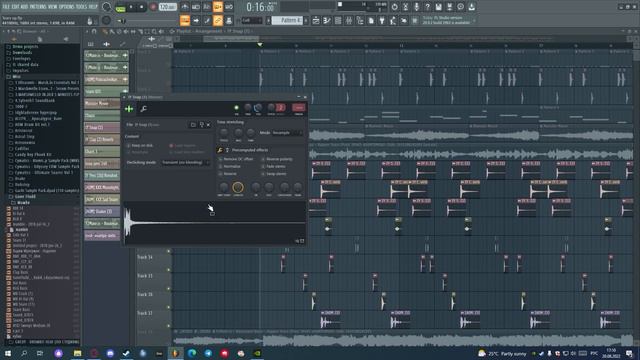
Task: Click the save project icon
Action: click(x=438, y=7)
